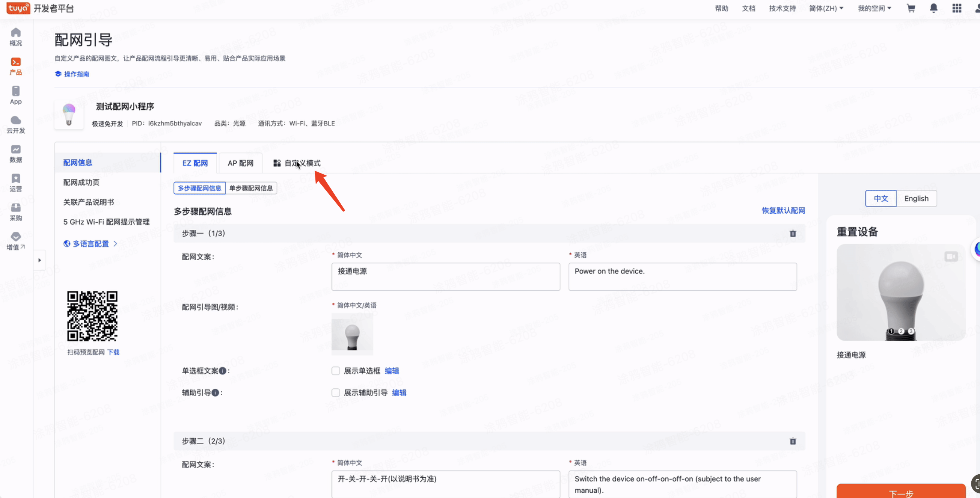Click the shopping cart icon in top bar
The width and height of the screenshot is (980, 498).
(x=911, y=8)
